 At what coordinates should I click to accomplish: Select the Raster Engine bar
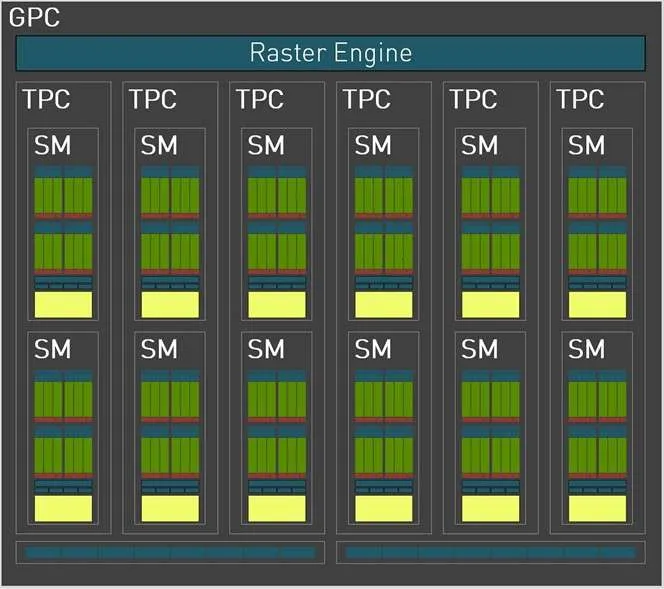331,53
